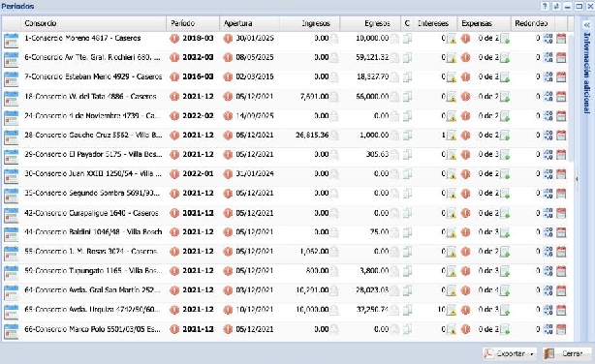595x364 pixels.
Task: Click the period warning icon beside 2016-03
Action: [174, 77]
